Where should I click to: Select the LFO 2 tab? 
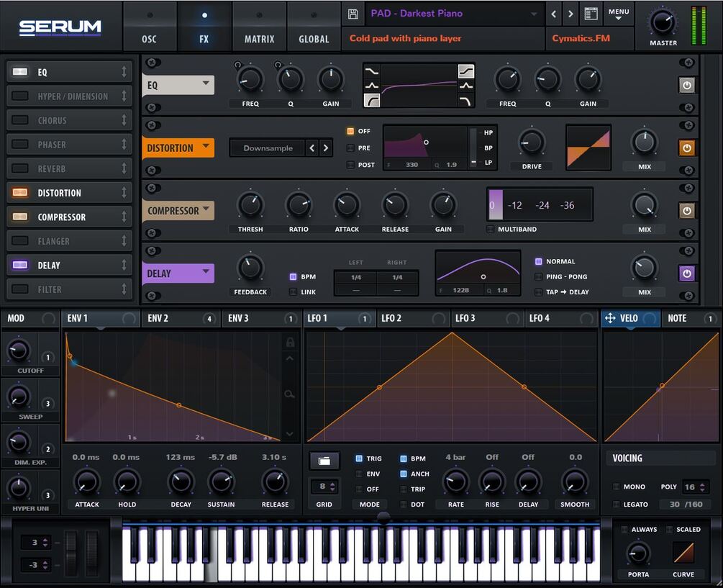(x=414, y=318)
